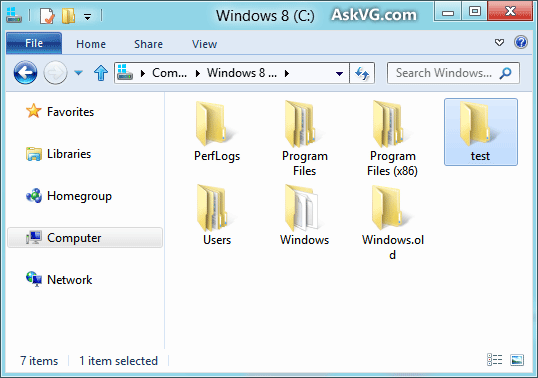Open recent locations dropdown arrow

tap(79, 73)
